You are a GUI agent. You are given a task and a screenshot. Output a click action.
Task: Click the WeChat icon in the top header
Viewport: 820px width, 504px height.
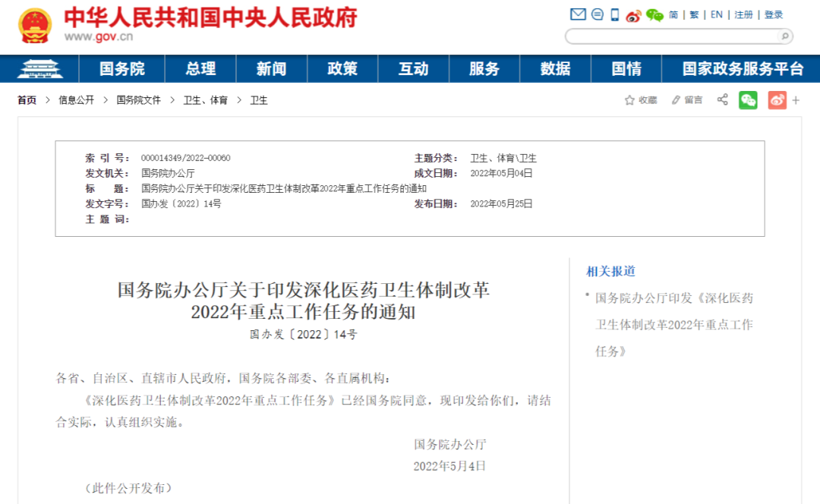pyautogui.click(x=654, y=14)
